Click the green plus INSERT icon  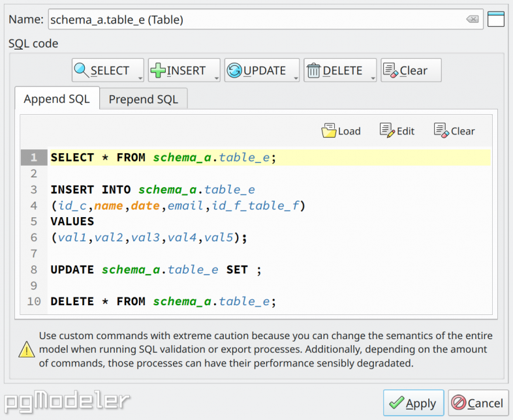tap(159, 70)
